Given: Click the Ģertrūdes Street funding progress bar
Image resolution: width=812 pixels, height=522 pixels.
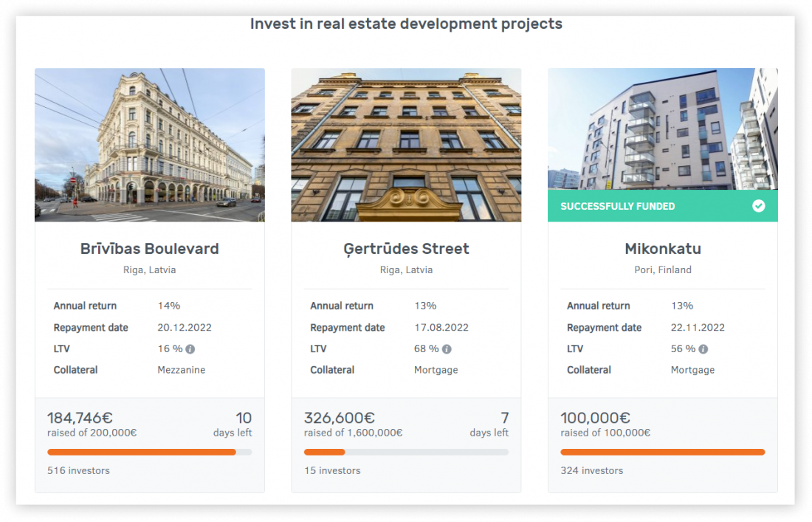Looking at the screenshot, I should pyautogui.click(x=406, y=452).
